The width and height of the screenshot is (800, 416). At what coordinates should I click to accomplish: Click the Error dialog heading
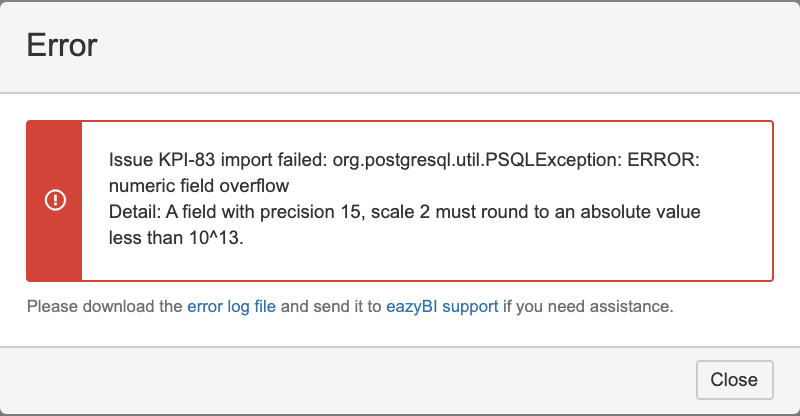[62, 45]
